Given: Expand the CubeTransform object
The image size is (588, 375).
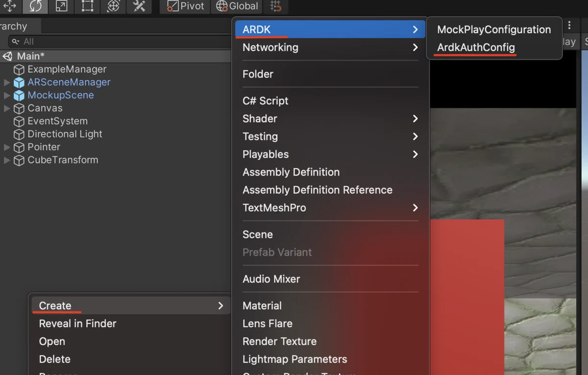Looking at the screenshot, I should (x=7, y=160).
